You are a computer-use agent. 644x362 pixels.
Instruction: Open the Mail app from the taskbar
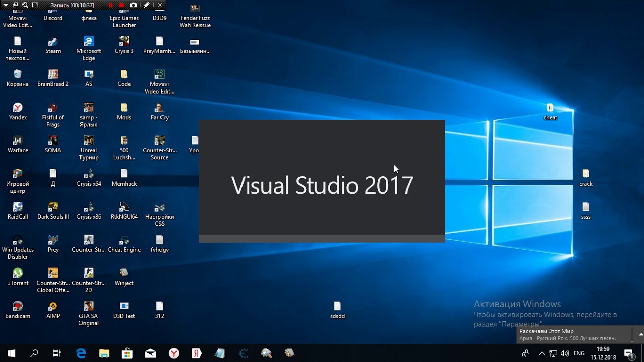click(x=150, y=353)
